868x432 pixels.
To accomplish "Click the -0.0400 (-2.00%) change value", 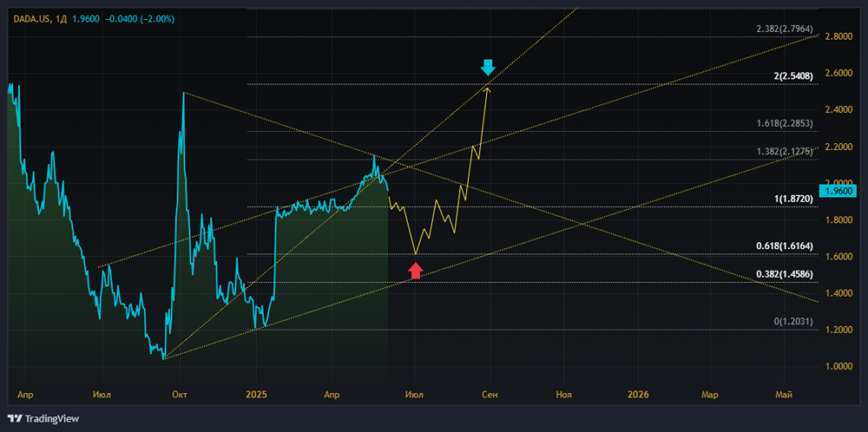I will 140,19.
